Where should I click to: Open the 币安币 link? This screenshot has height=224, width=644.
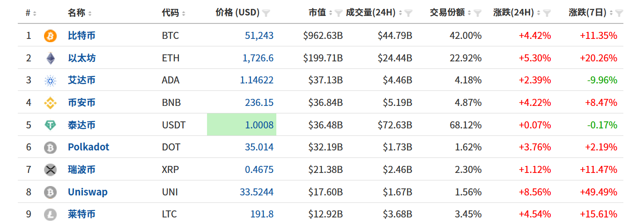[x=81, y=103]
